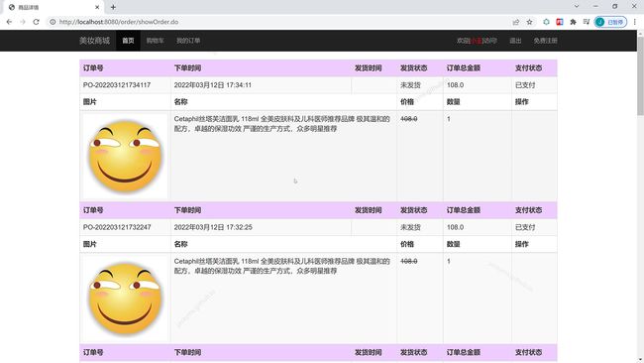Bookmark this page with the star
Image resolution: width=644 pixels, height=363 pixels.
tap(529, 22)
